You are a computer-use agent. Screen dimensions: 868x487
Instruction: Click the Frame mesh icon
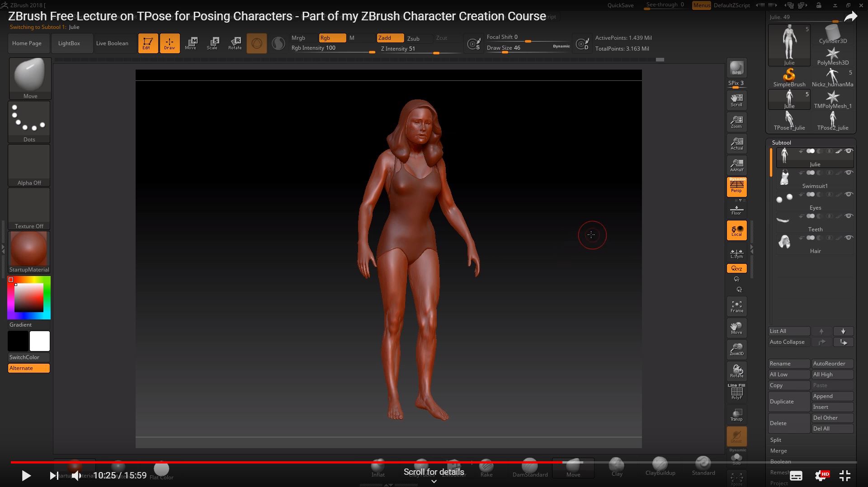click(736, 306)
